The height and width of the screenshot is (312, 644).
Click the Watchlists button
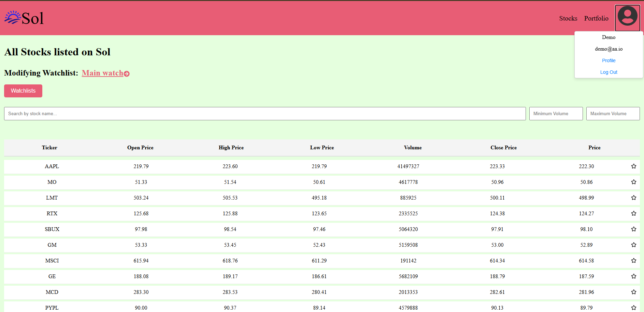pyautogui.click(x=23, y=91)
